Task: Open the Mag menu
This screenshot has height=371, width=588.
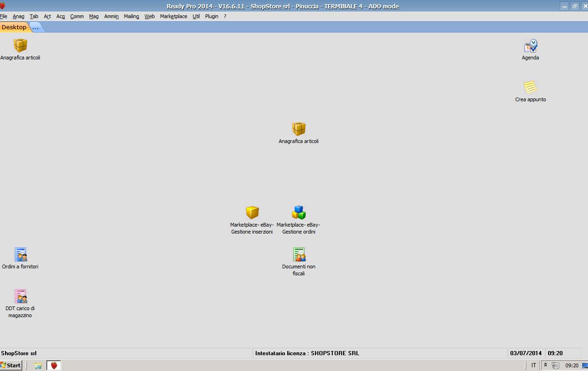Action: 94,16
